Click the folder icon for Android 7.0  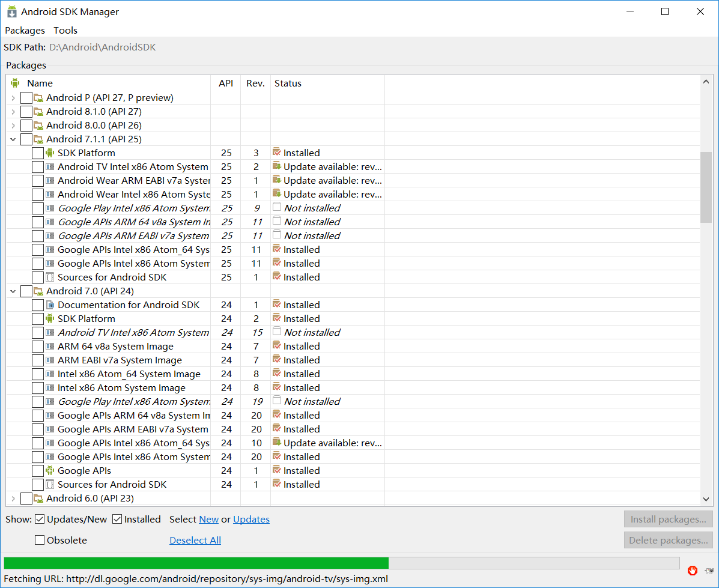[38, 291]
